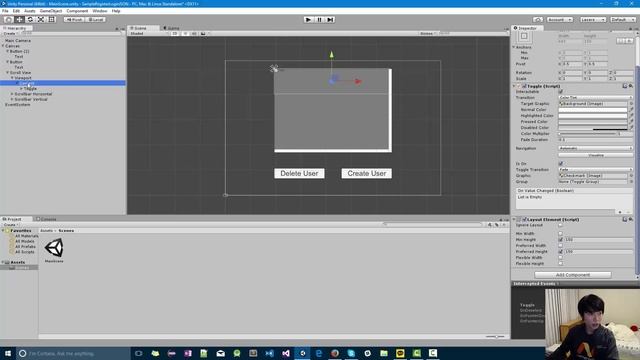Switch to the Console tab

[46, 219]
